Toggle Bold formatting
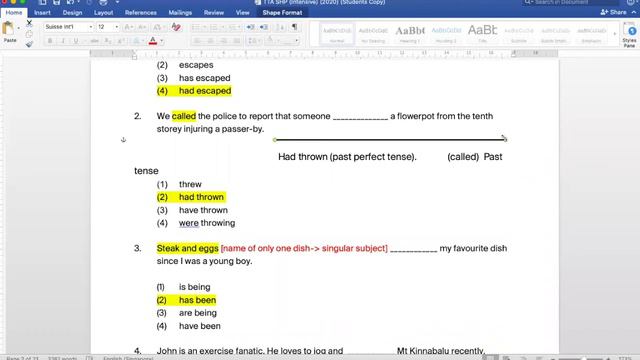 coord(50,41)
